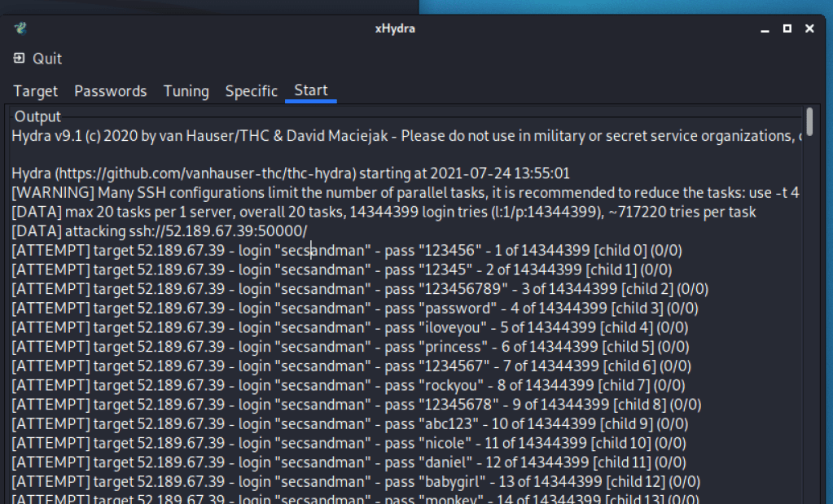The width and height of the screenshot is (833, 504).
Task: Click the exit icon beside Quit
Action: (19, 59)
